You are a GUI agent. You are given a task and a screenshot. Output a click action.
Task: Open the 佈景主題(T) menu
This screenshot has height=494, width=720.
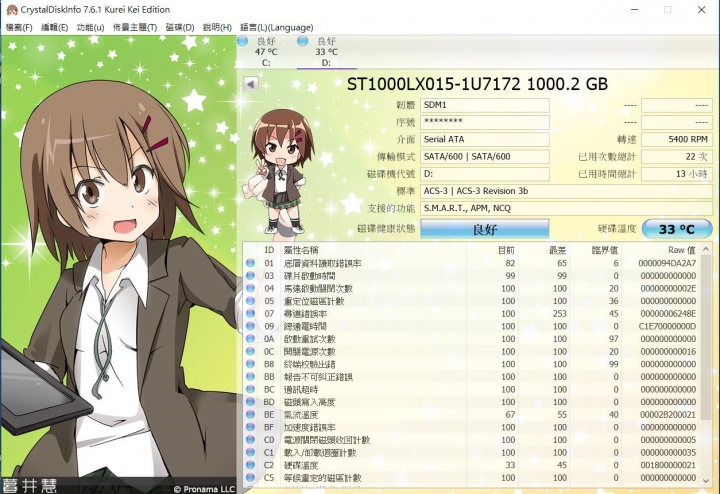coord(135,28)
